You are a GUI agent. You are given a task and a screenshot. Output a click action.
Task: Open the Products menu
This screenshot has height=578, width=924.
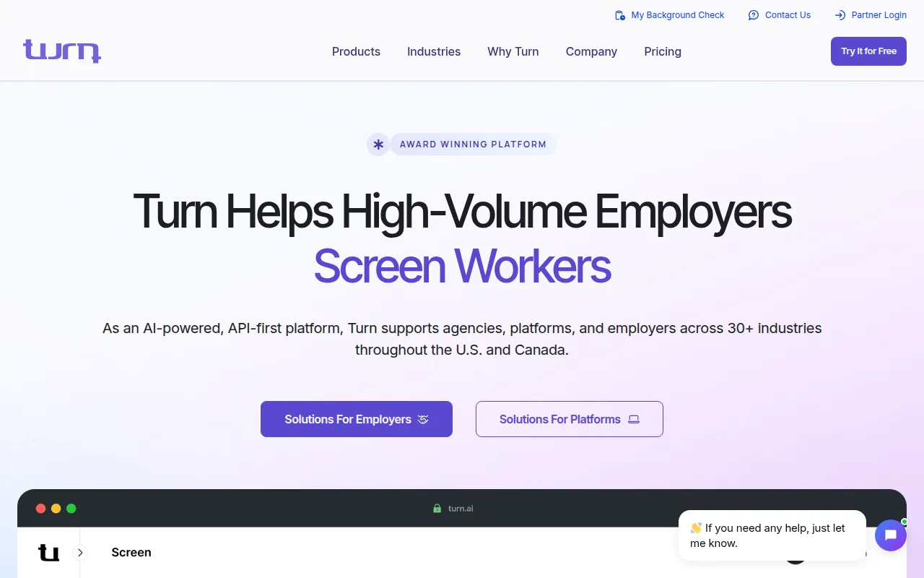coord(356,51)
